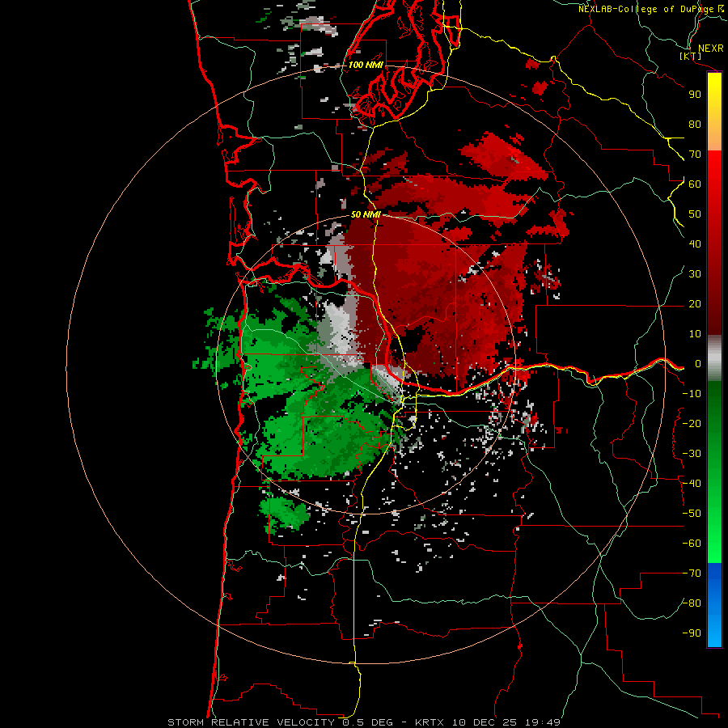Click the -30 value on velocity scale
728x728 pixels.
tap(692, 454)
